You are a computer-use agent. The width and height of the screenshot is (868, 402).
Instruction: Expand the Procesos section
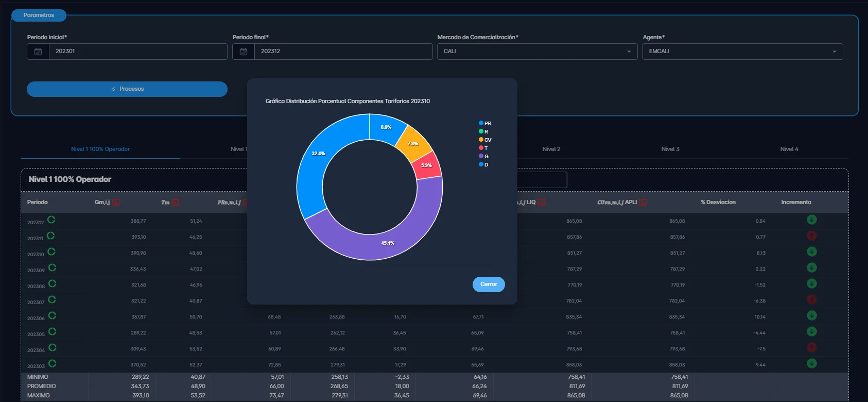point(127,89)
